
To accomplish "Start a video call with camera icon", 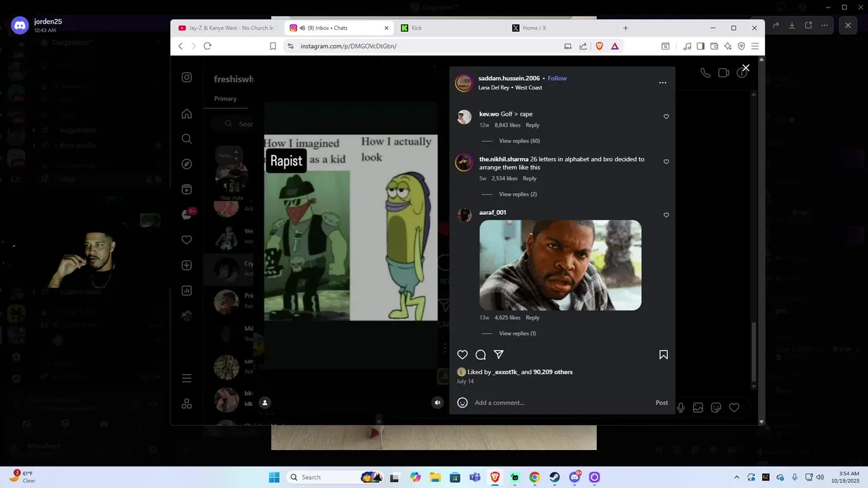I will tap(724, 73).
